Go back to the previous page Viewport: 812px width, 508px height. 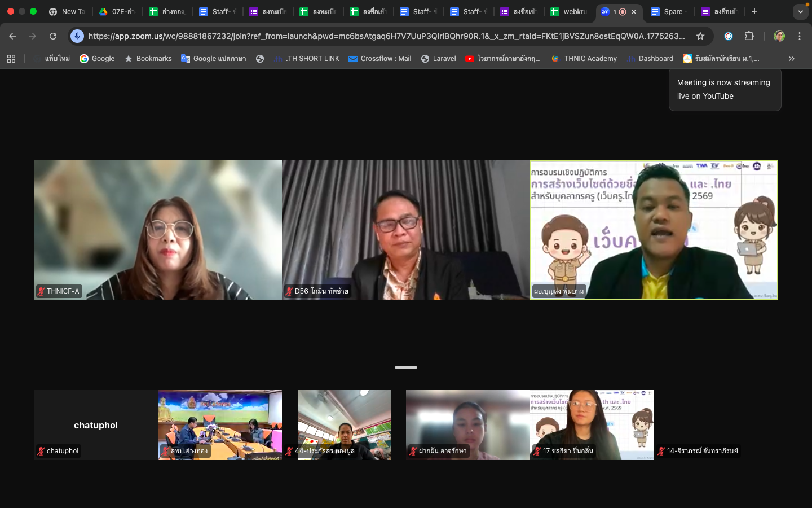pyautogui.click(x=12, y=36)
